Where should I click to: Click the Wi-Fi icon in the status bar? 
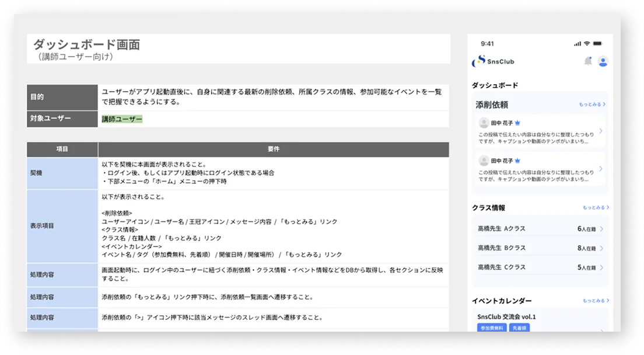point(587,43)
